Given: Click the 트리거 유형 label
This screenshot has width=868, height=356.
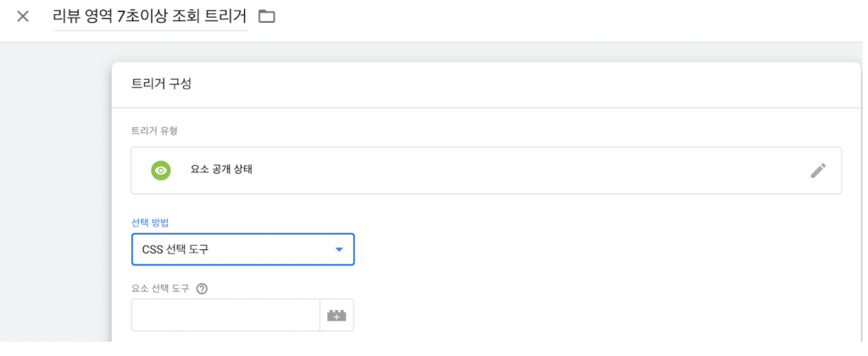Looking at the screenshot, I should click(x=154, y=131).
